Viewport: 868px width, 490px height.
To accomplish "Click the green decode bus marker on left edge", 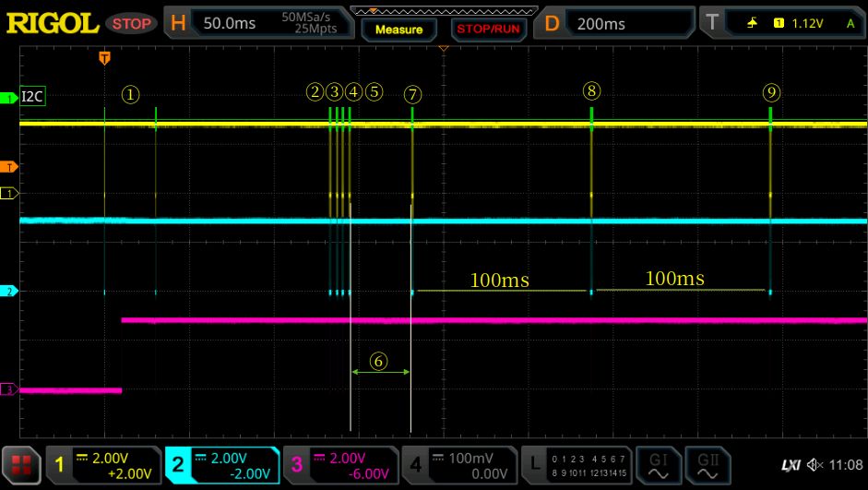I will pos(9,99).
